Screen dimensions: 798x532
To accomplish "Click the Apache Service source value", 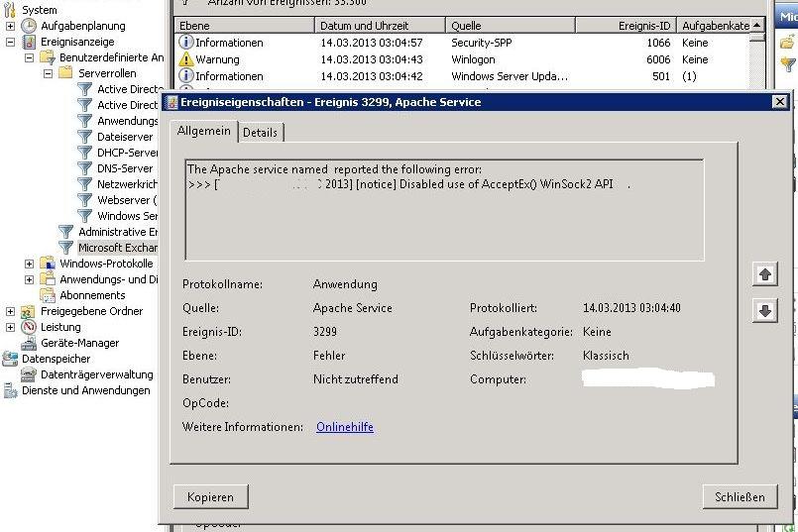I will tap(352, 308).
